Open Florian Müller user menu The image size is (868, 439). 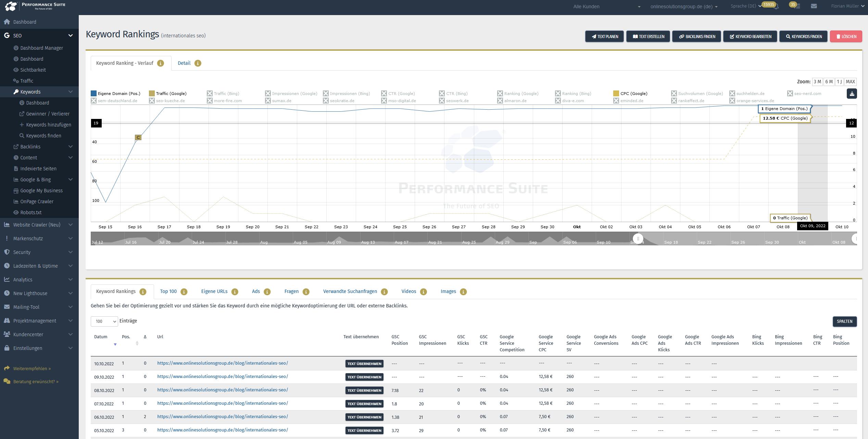pyautogui.click(x=847, y=6)
